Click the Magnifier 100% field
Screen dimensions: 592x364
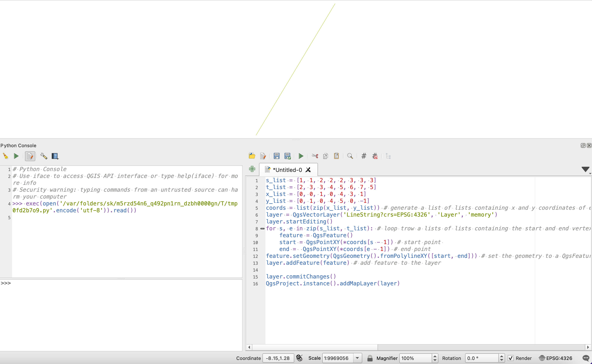tap(416, 358)
